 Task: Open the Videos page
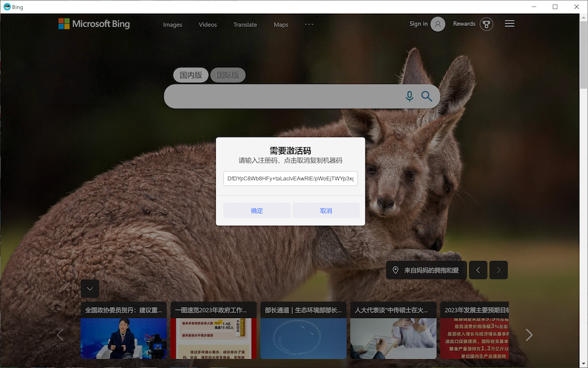208,25
